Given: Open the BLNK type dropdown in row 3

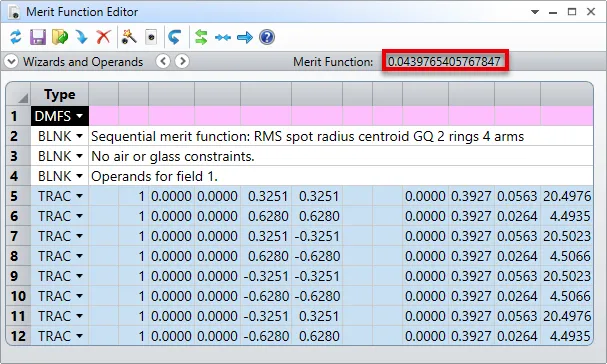Looking at the screenshot, I should 80,156.
